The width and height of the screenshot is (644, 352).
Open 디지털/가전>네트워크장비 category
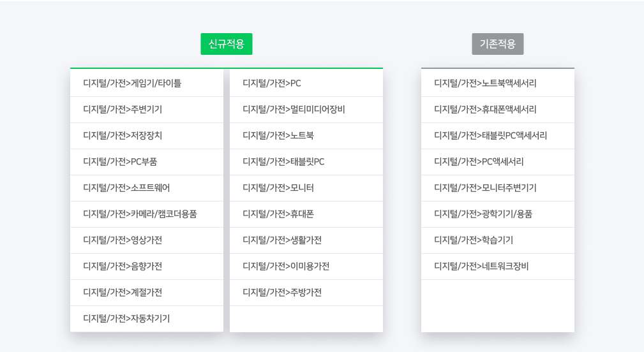coord(481,267)
